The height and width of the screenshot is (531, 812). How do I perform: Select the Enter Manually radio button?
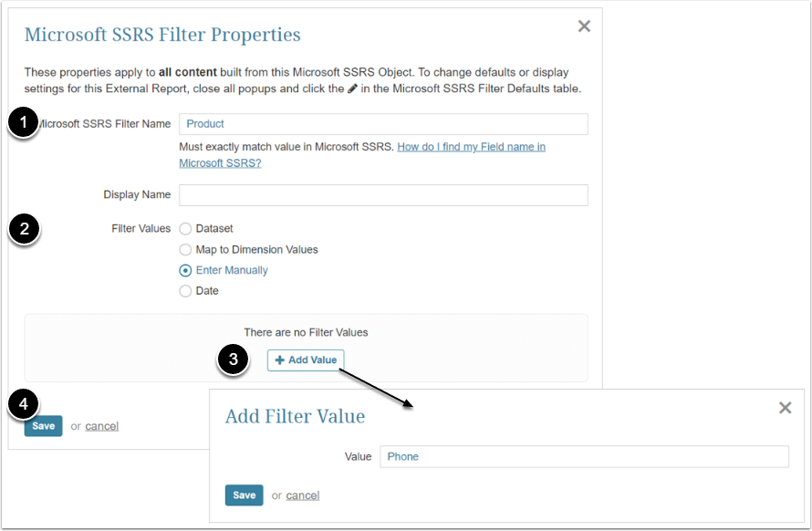coord(186,271)
